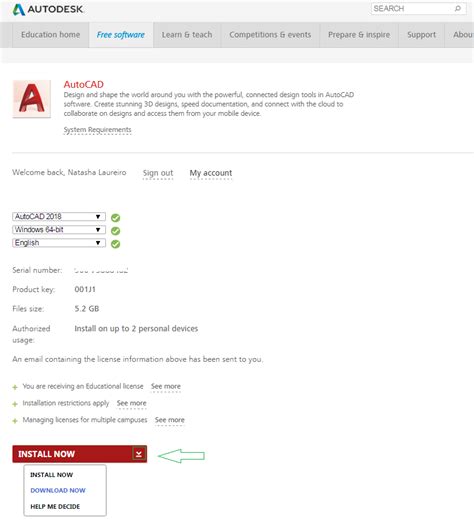
Task: Choose Download Now from the menu
Action: pos(58,490)
